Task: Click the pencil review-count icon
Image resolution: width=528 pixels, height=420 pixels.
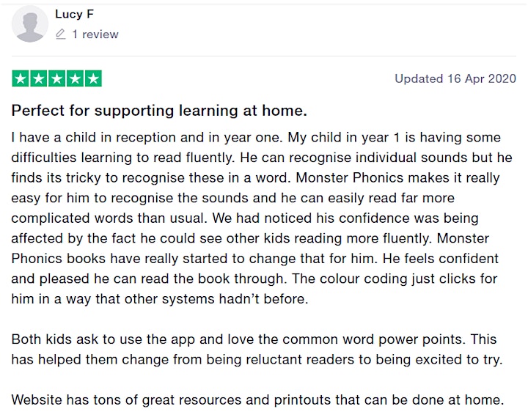Action: (x=60, y=34)
